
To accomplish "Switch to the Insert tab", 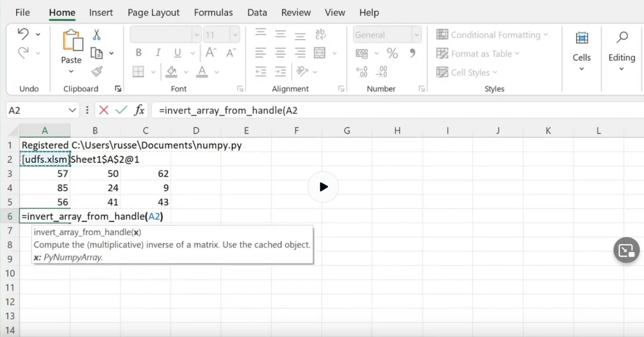I will (101, 13).
